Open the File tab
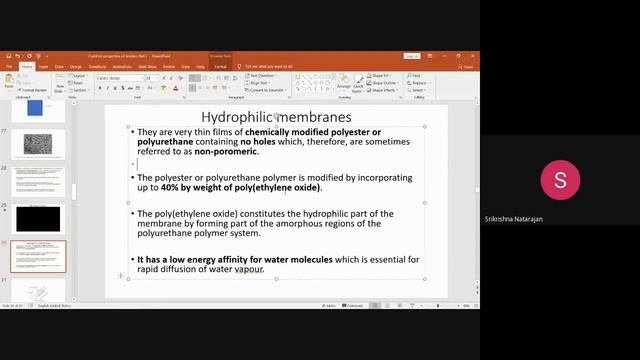 pos(9,67)
